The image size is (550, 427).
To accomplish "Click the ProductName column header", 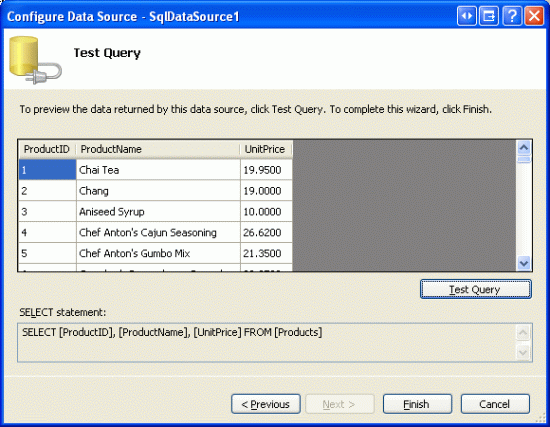I will tap(158, 149).
